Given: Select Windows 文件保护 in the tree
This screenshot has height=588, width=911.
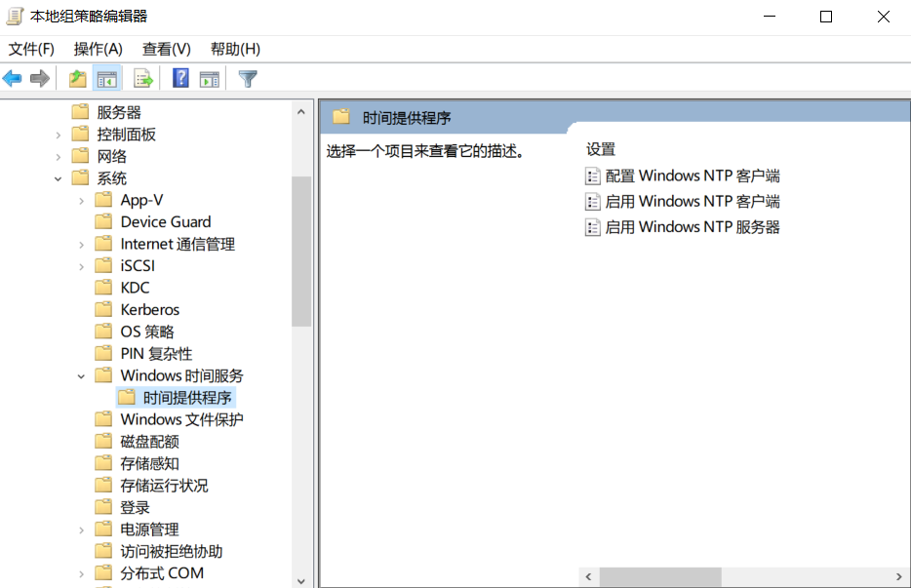Looking at the screenshot, I should click(x=181, y=419).
